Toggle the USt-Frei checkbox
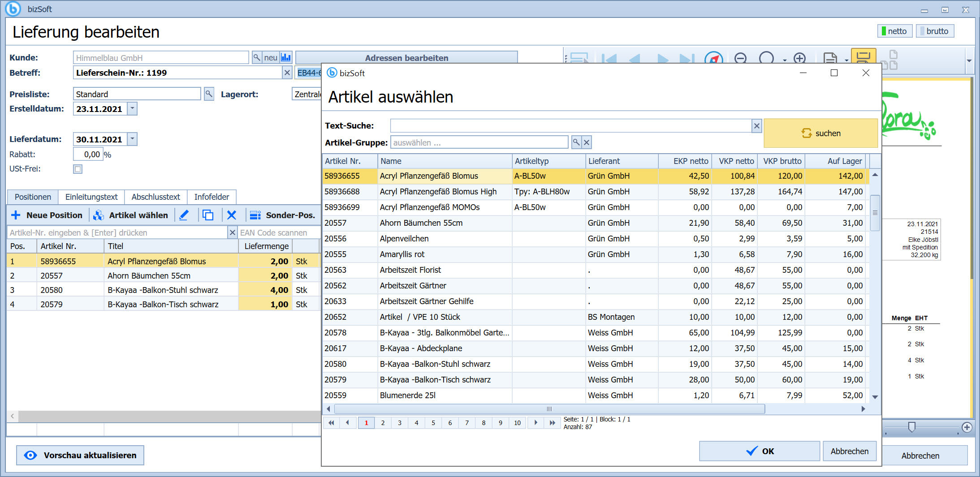 tap(78, 169)
